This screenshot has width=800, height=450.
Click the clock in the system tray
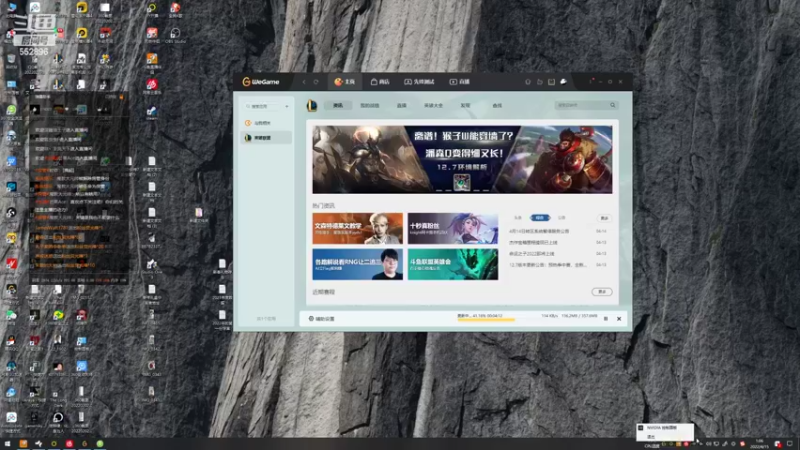[x=759, y=444]
